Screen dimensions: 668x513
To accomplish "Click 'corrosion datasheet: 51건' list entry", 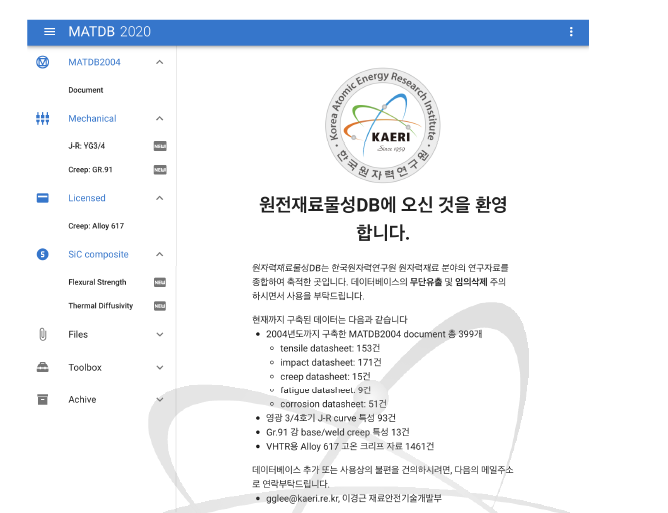I will pyautogui.click(x=333, y=403).
